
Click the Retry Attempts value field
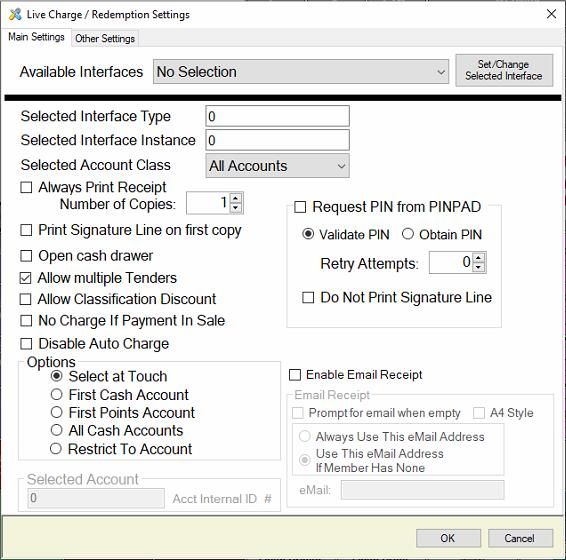(451, 262)
